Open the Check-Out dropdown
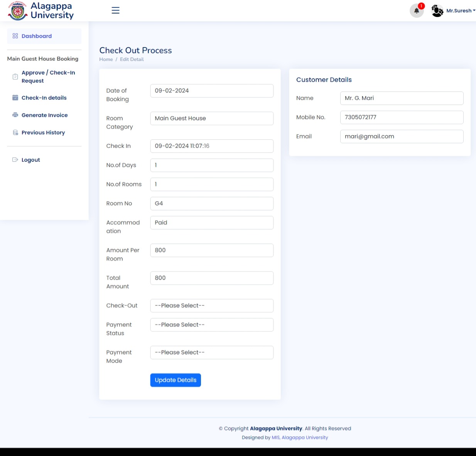This screenshot has height=456, width=476. pyautogui.click(x=211, y=306)
